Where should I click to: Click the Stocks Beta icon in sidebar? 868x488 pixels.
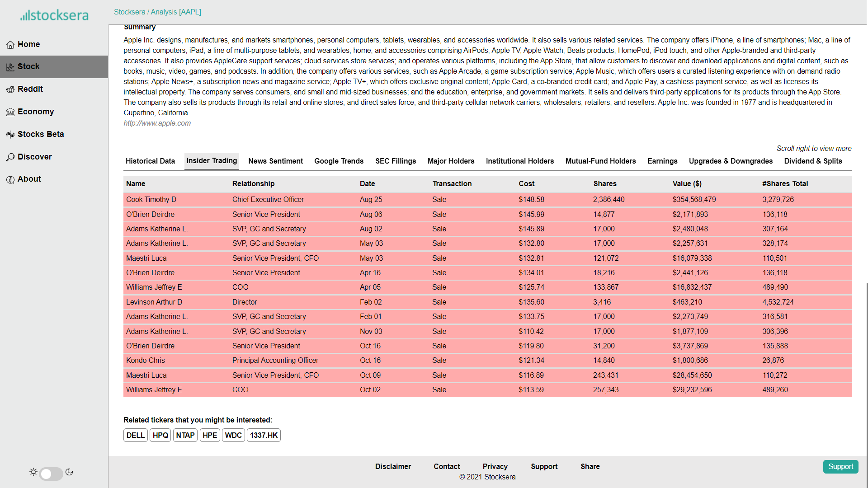10,135
